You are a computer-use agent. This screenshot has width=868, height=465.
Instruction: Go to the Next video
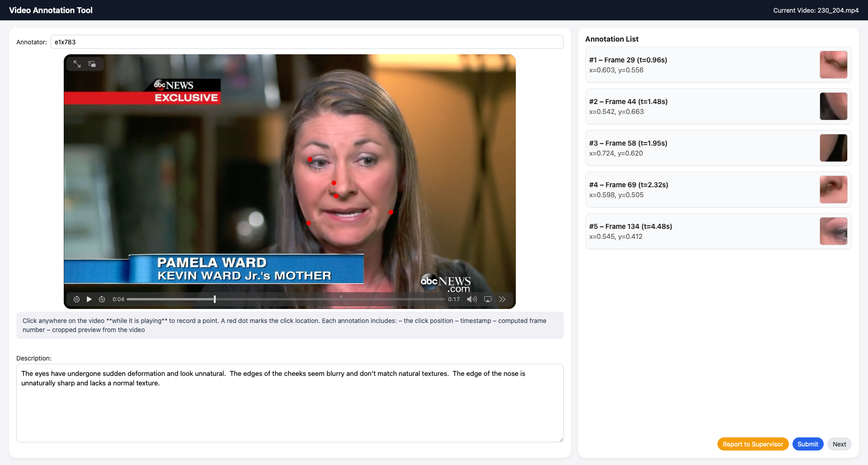click(839, 444)
